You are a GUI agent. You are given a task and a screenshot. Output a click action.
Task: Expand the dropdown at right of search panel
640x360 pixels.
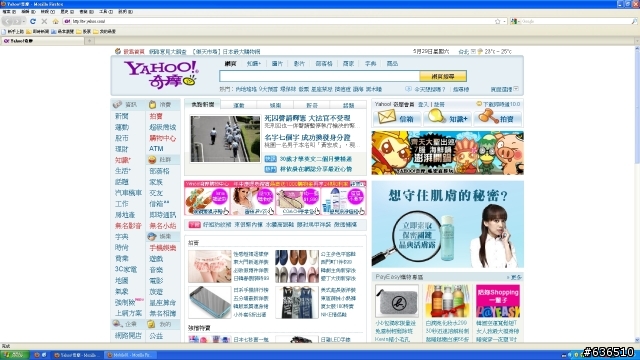point(516,89)
